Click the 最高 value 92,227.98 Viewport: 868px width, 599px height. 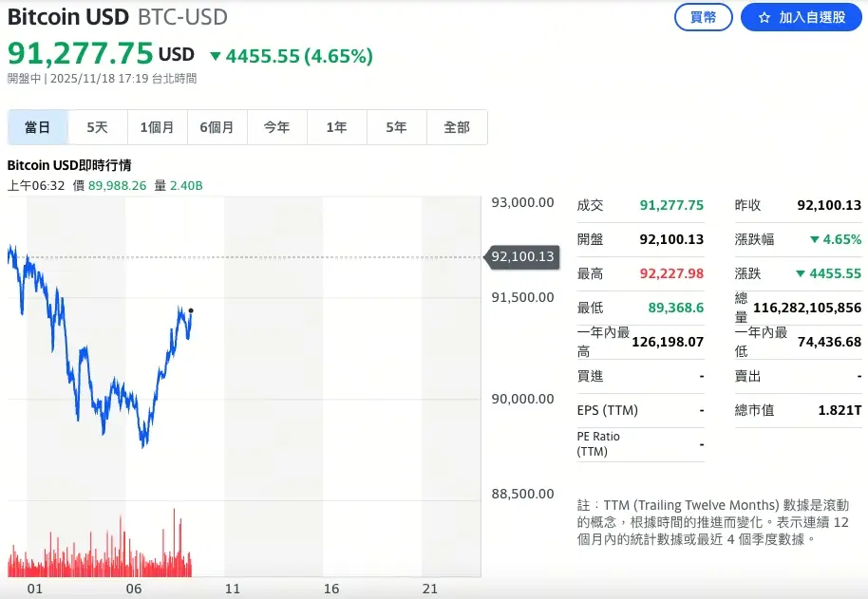671,273
